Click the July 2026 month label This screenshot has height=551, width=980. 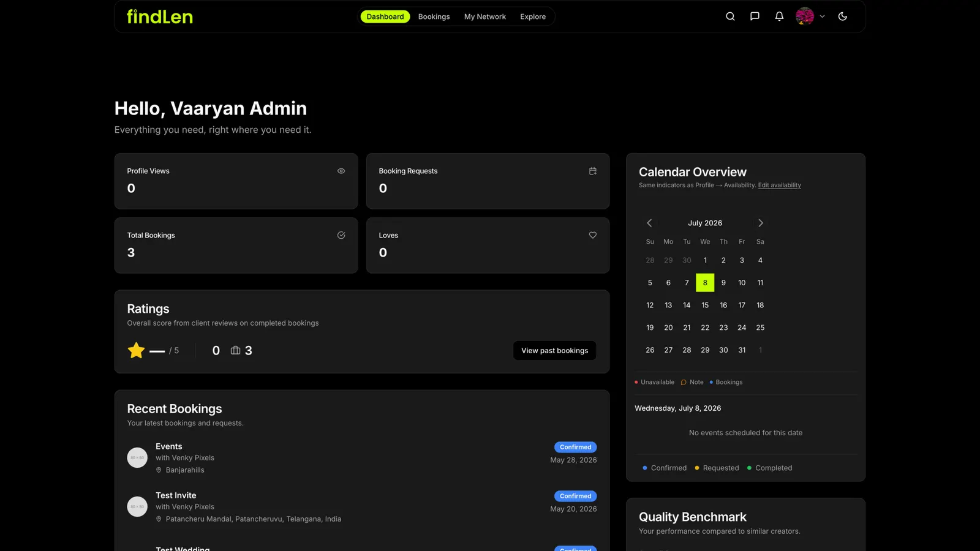click(705, 223)
